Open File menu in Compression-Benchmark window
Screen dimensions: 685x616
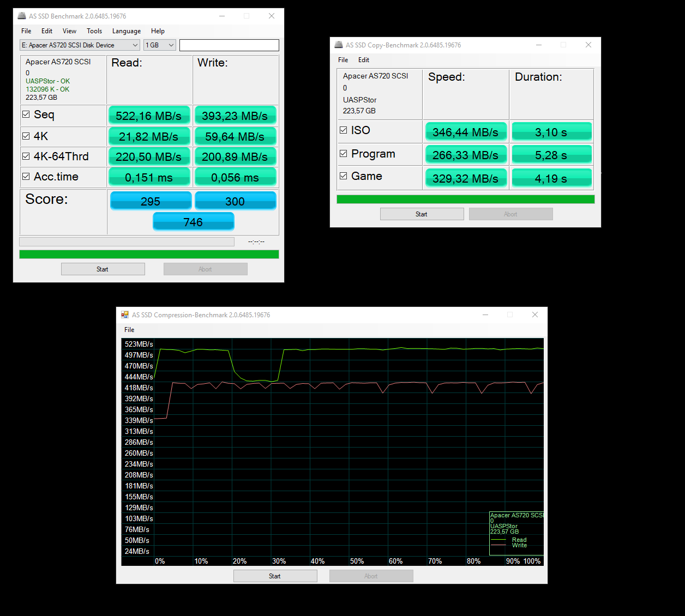click(x=129, y=330)
